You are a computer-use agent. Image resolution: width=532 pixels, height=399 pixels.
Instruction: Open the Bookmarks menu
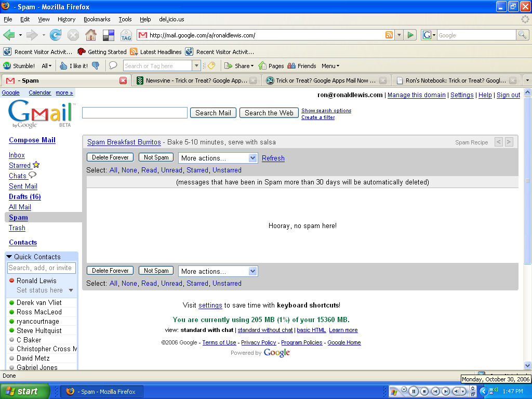click(97, 19)
